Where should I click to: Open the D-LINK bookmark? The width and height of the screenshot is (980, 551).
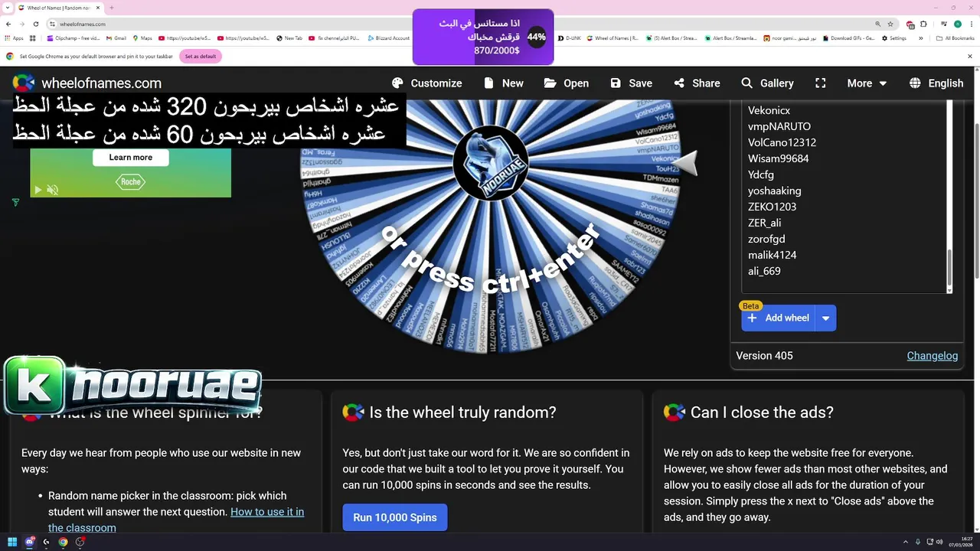[569, 38]
